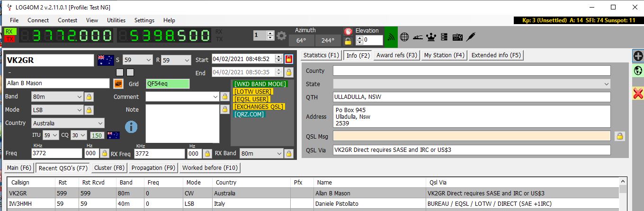Click the lock beside End time
The image size is (644, 211).
point(289,72)
